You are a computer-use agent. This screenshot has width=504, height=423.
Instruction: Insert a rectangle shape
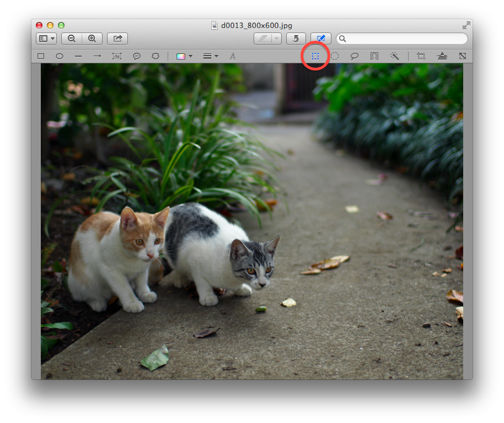[40, 56]
